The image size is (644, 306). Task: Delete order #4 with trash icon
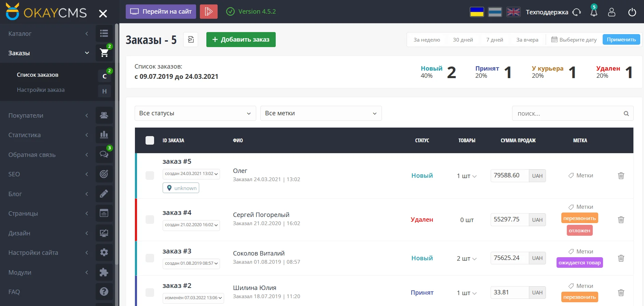tap(621, 220)
